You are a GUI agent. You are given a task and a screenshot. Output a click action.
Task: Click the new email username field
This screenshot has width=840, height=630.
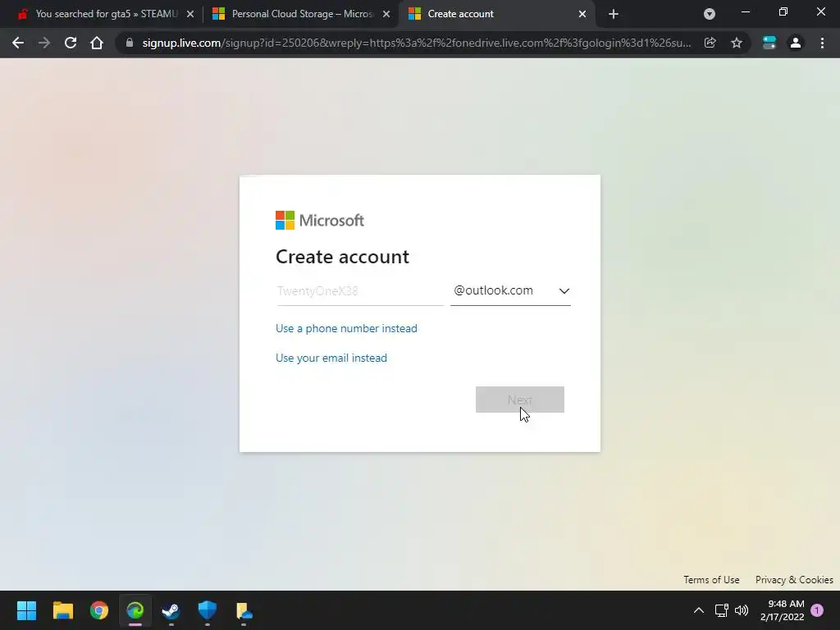pos(360,291)
